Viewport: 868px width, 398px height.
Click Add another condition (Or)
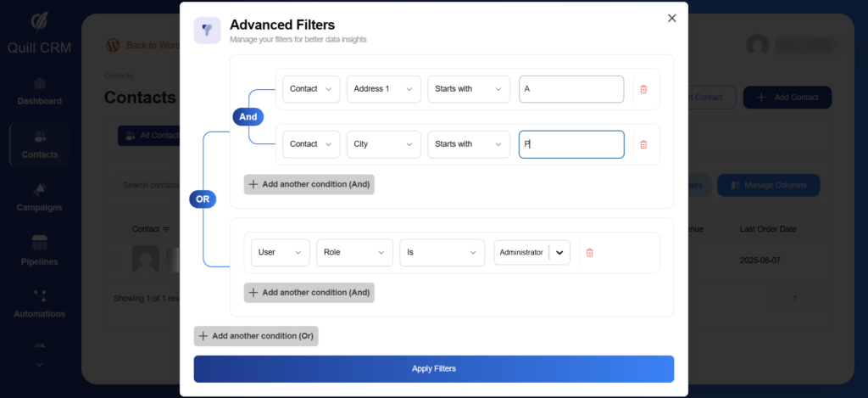pyautogui.click(x=256, y=336)
